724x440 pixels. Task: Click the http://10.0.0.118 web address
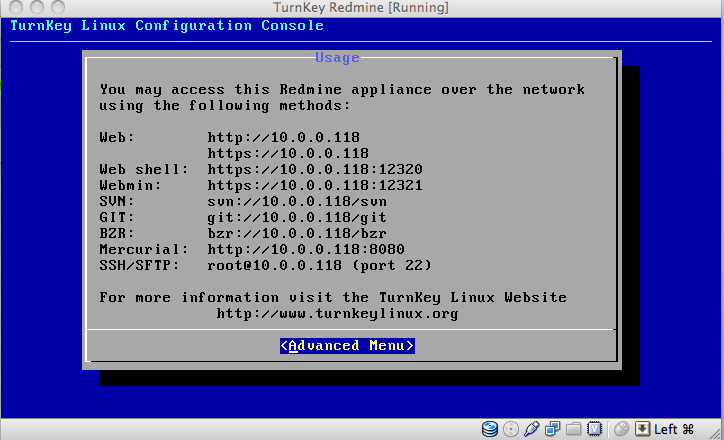click(284, 137)
